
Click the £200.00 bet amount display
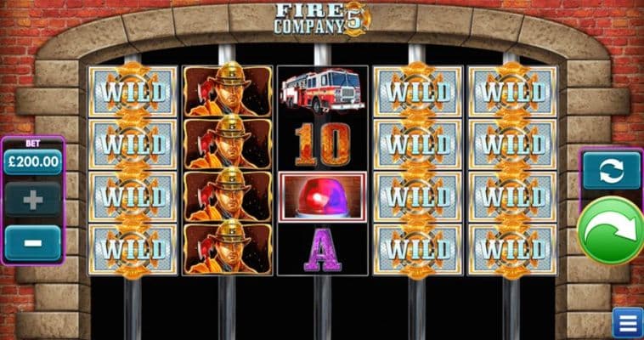pos(33,161)
